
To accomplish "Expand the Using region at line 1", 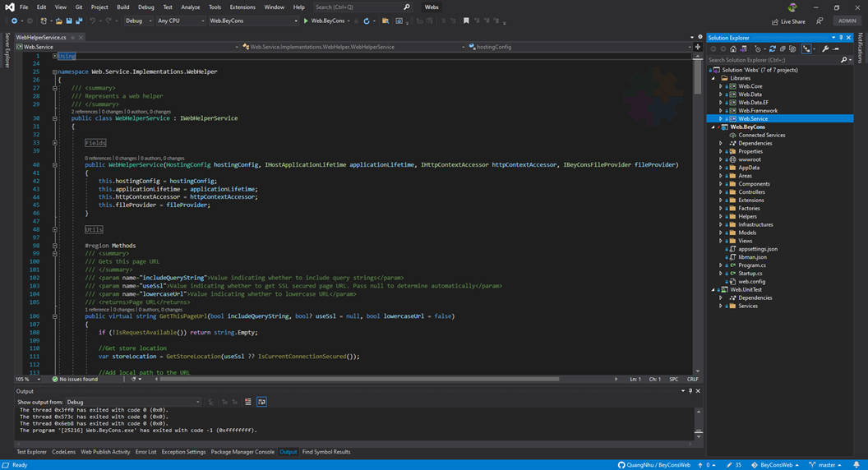I will coord(55,57).
